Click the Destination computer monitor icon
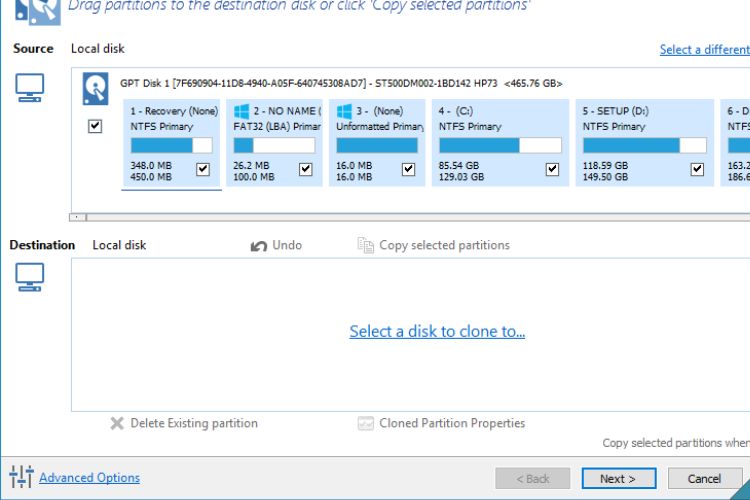This screenshot has height=500, width=750. click(x=30, y=277)
